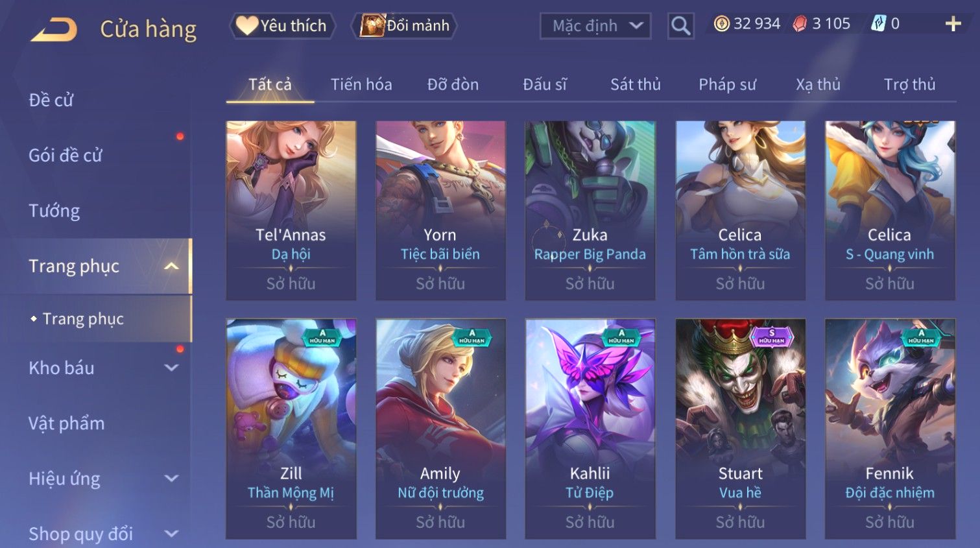Collapse the Trang phục sidebar section
This screenshot has height=548, width=980.
[x=171, y=266]
